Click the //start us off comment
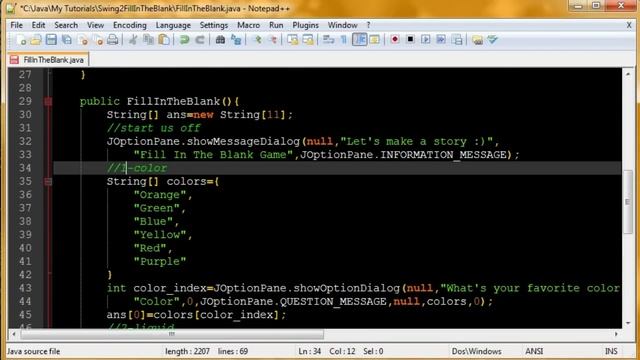This screenshot has width=640, height=360. tap(153, 128)
